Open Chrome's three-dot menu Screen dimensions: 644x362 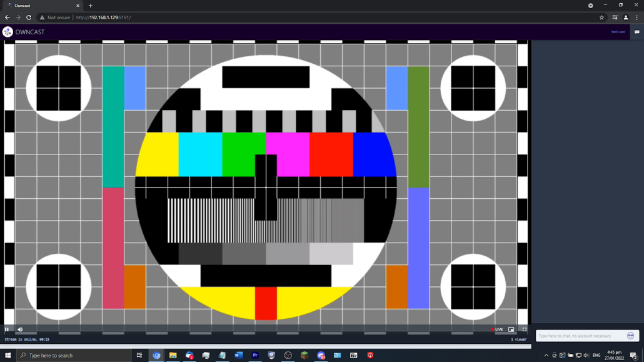636,18
